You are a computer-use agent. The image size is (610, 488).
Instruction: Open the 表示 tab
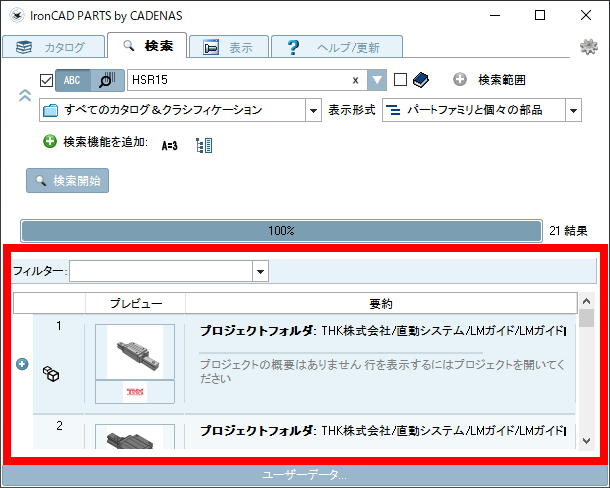229,47
